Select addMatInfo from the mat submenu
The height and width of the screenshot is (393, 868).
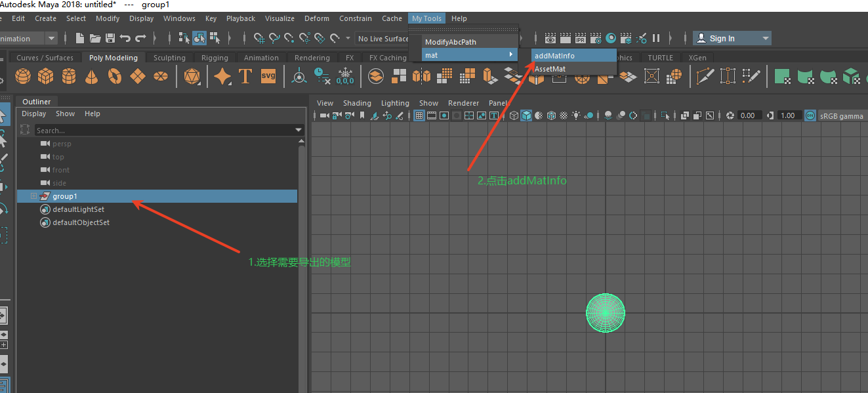[554, 56]
